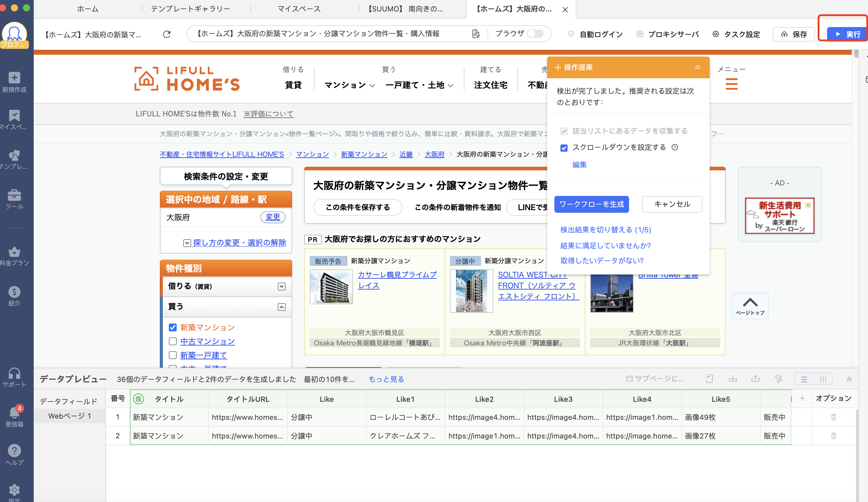Add a new field with plus icon

(802, 398)
